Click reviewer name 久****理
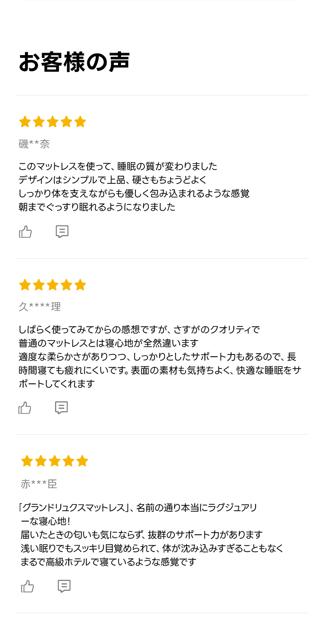The width and height of the screenshot is (325, 644). [x=39, y=307]
